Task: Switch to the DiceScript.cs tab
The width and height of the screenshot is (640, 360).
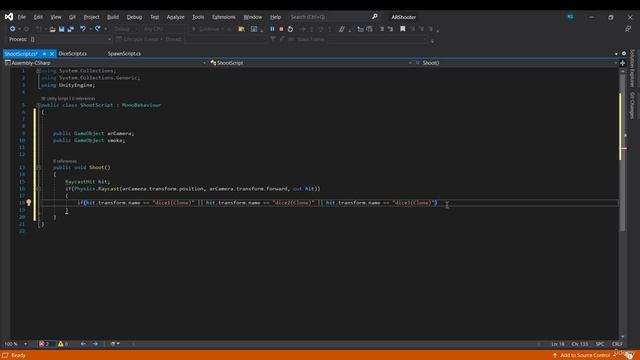Action: [x=73, y=54]
